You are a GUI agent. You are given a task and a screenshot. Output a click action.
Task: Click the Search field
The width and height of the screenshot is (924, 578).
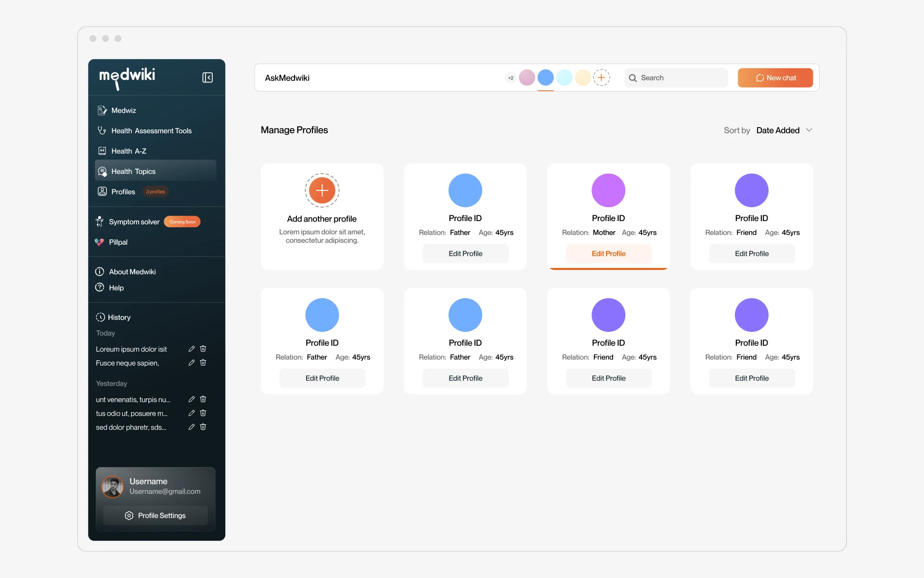click(676, 78)
